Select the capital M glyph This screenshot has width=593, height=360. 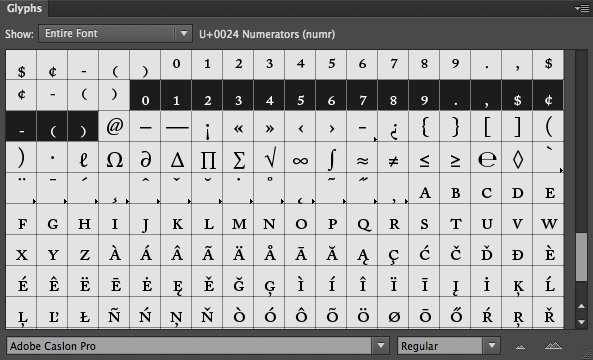[238, 219]
